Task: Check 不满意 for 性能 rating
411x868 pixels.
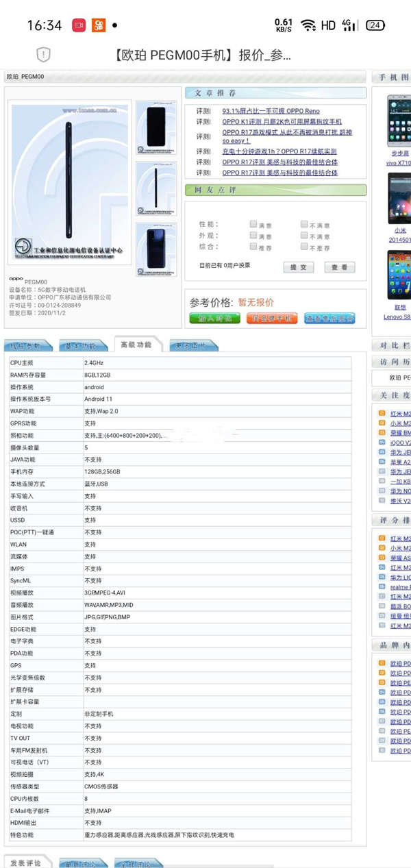Action: tap(304, 224)
